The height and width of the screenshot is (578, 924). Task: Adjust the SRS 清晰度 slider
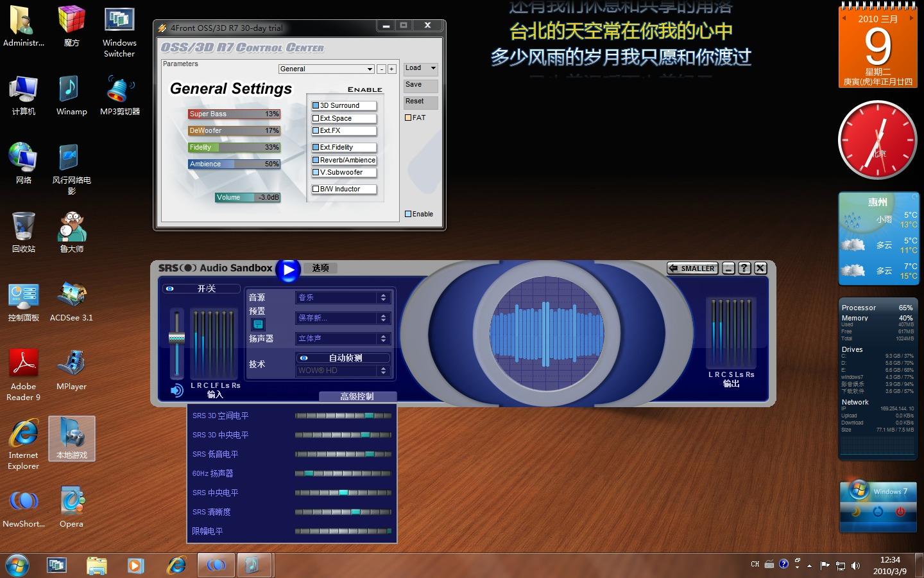click(x=343, y=512)
